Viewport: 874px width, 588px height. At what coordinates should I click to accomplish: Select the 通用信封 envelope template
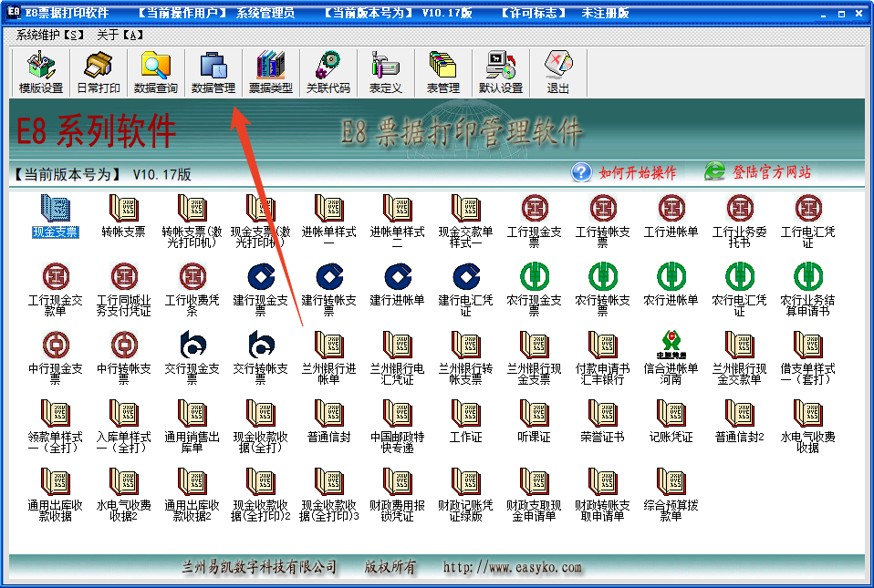pos(329,421)
